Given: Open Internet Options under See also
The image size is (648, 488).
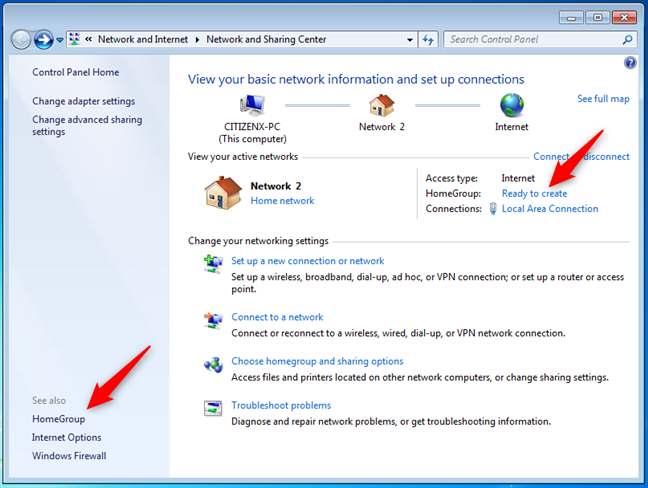Looking at the screenshot, I should pyautogui.click(x=67, y=437).
